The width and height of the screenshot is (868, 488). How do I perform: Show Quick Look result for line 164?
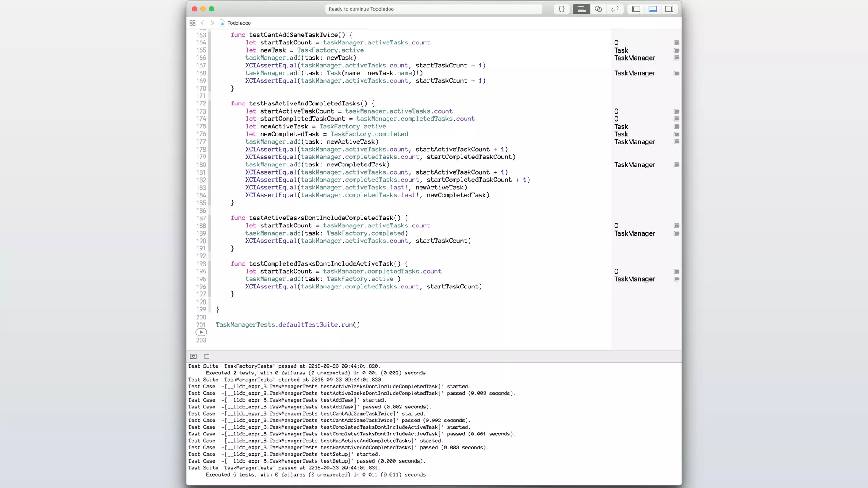click(x=676, y=43)
